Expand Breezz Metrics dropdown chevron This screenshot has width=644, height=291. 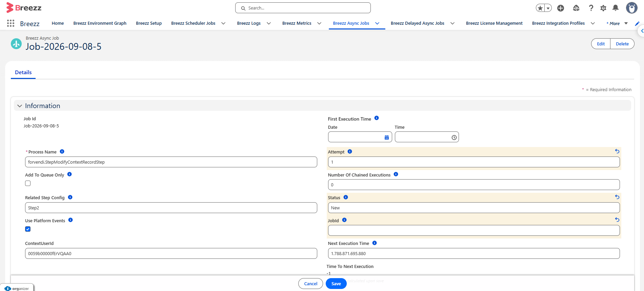click(319, 23)
